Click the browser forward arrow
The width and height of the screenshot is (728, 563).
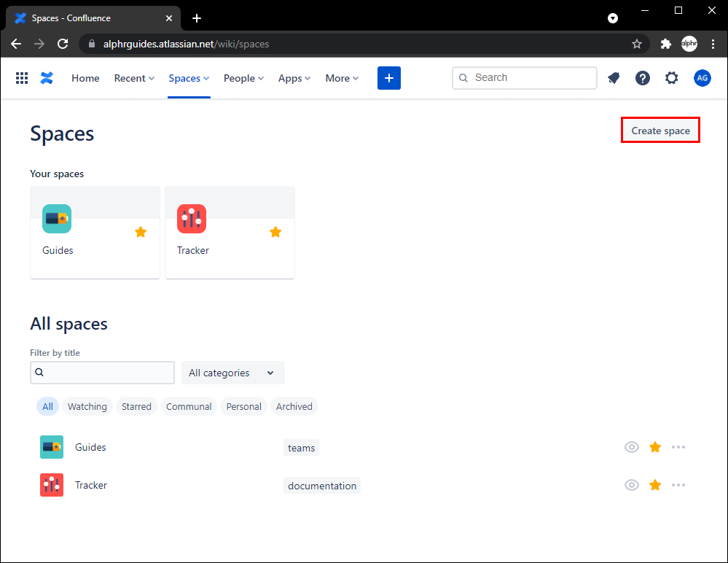pos(39,44)
